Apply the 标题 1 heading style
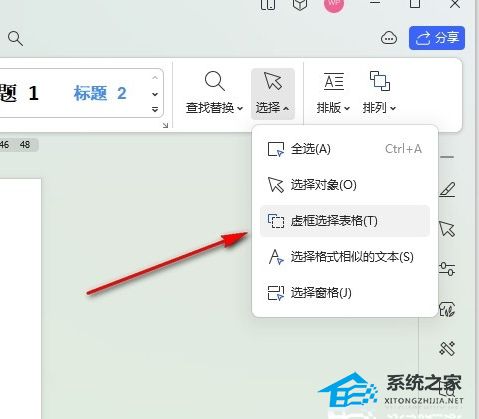 19,93
